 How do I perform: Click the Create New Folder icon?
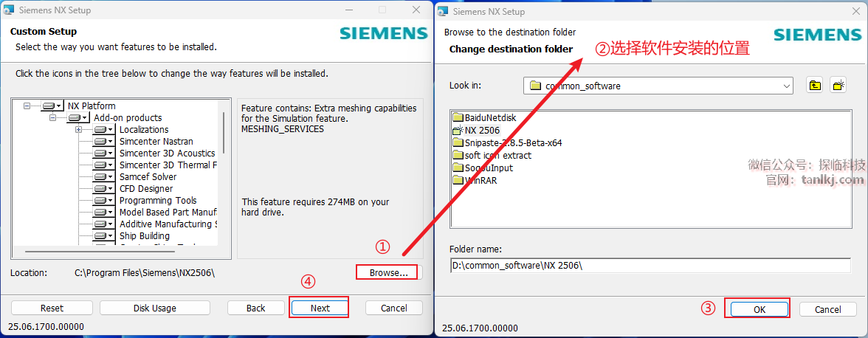click(838, 86)
